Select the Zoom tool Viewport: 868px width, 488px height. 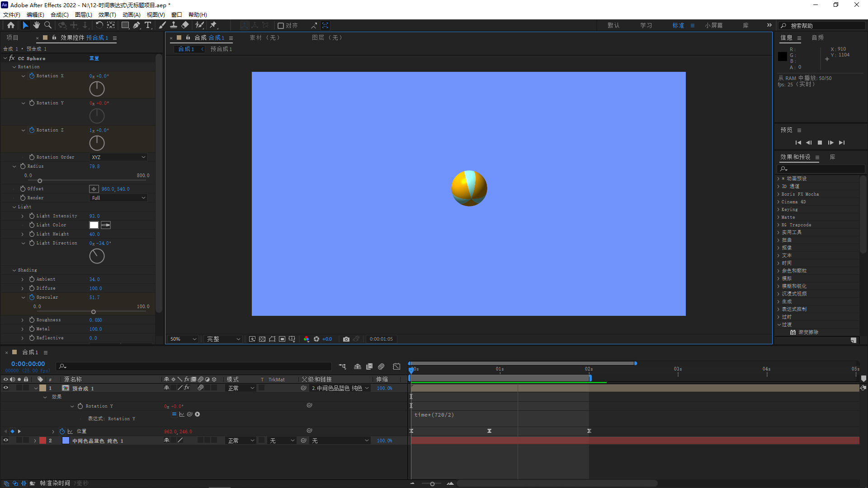tap(48, 25)
